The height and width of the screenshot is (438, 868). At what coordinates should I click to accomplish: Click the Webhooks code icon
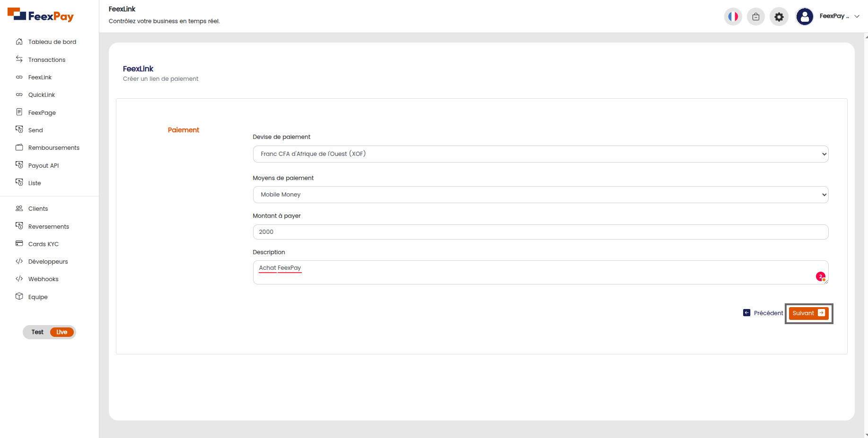click(19, 279)
